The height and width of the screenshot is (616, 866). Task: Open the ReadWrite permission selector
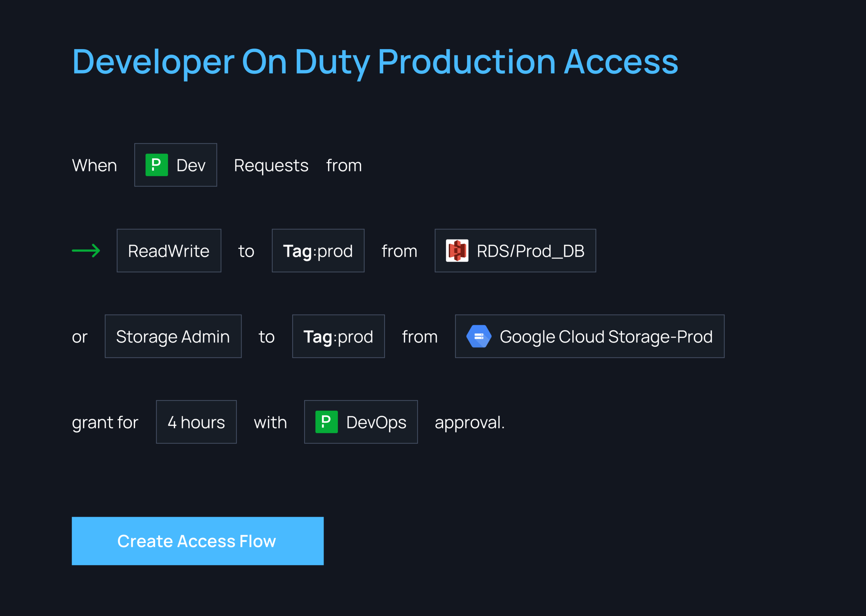pyautogui.click(x=169, y=251)
